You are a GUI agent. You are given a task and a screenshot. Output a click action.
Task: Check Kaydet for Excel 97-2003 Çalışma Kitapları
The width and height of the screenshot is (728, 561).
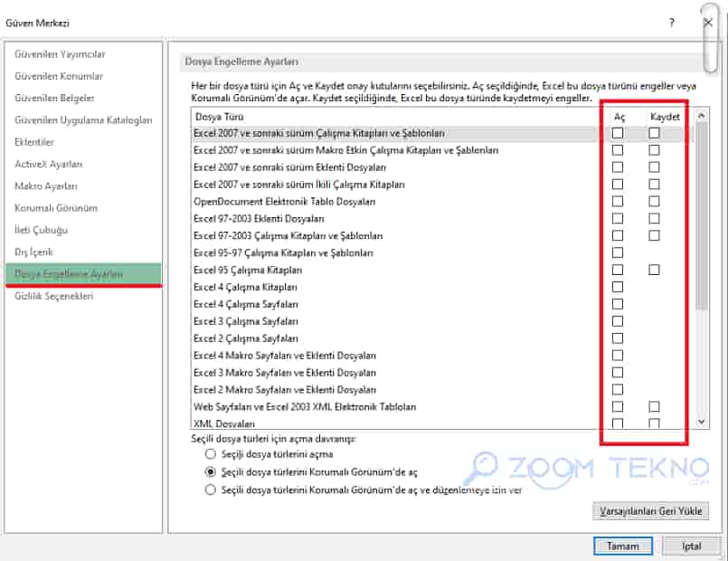(654, 236)
